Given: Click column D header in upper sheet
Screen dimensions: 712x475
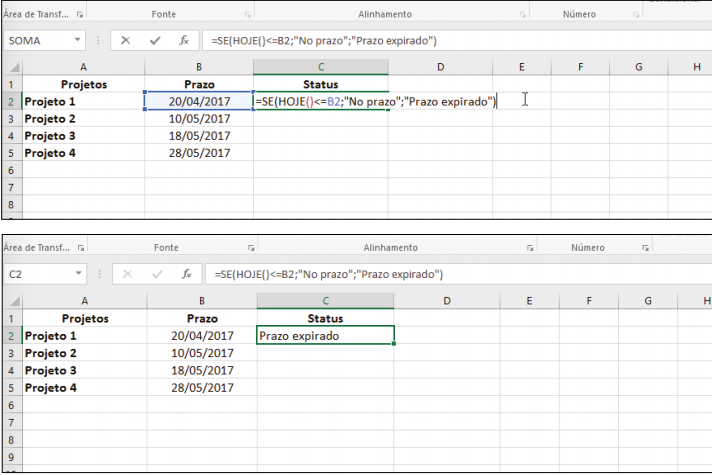Looking at the screenshot, I should (441, 66).
